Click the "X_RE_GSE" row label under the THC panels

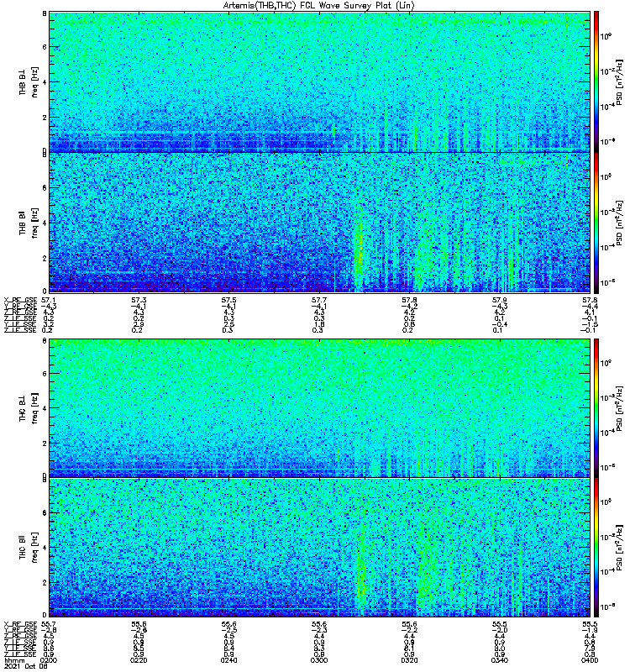coord(20,624)
